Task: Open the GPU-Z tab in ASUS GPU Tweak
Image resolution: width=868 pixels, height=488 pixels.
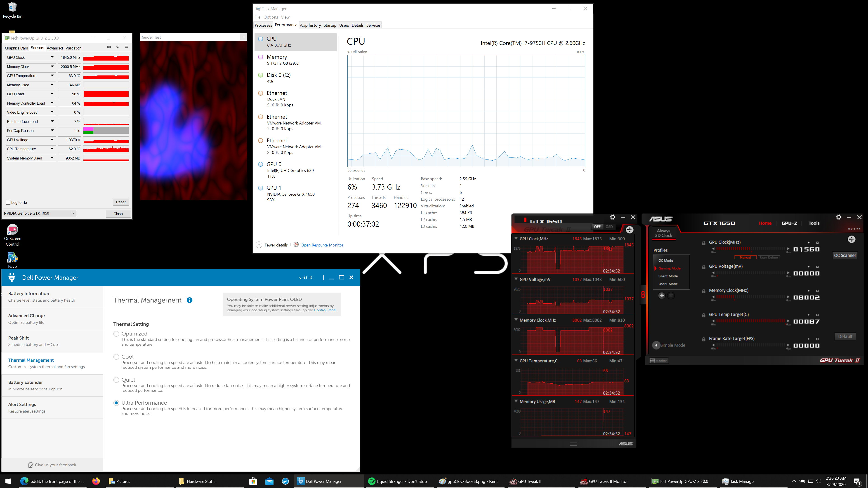Action: pos(789,223)
